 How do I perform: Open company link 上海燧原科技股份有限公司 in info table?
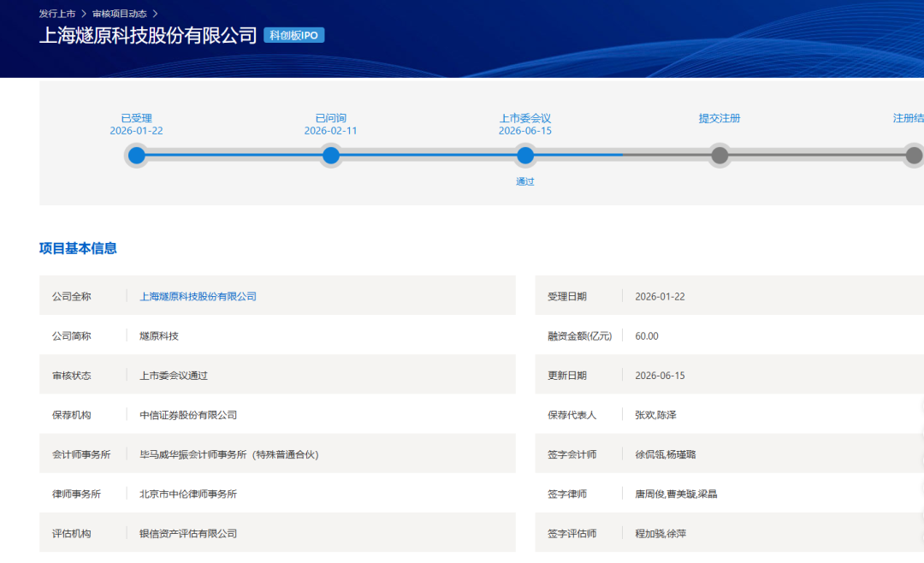(x=198, y=297)
